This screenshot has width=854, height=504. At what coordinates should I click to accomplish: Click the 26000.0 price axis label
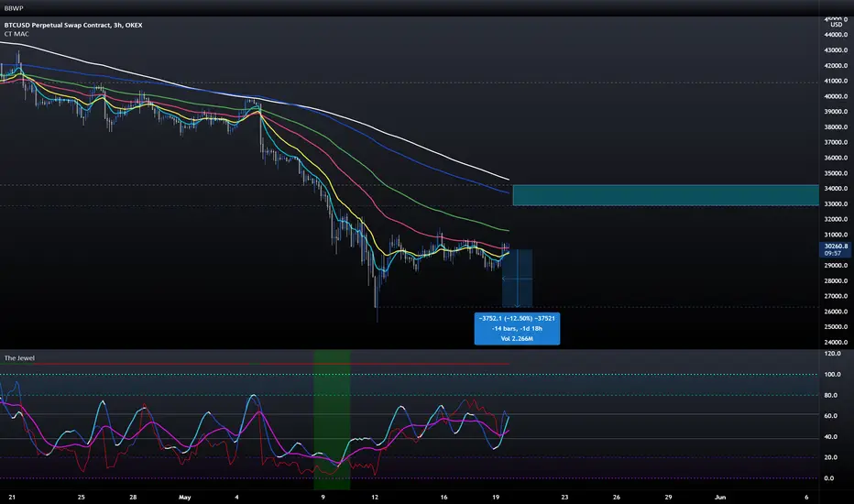click(836, 312)
